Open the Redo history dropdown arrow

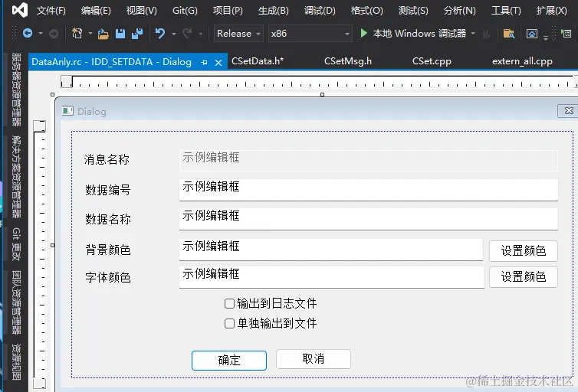click(x=201, y=34)
